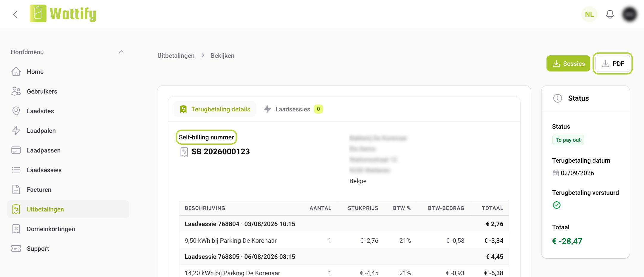Viewport: 644px width, 277px height.
Task: Click the Home house icon
Action: coord(16,72)
